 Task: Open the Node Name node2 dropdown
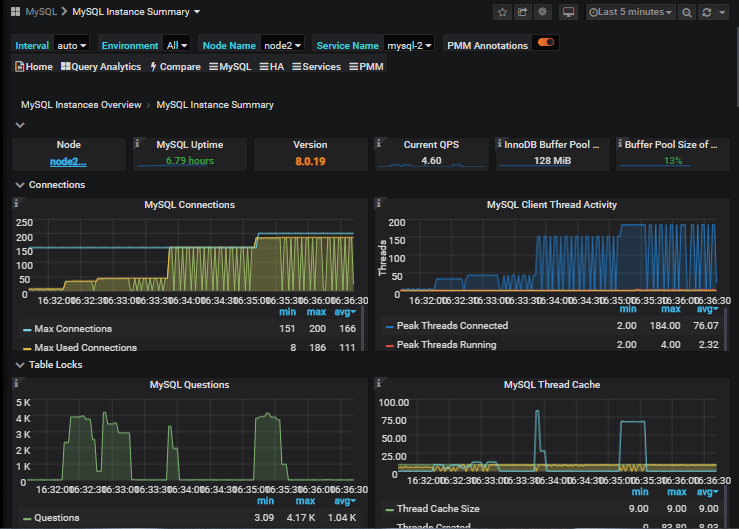pyautogui.click(x=282, y=45)
